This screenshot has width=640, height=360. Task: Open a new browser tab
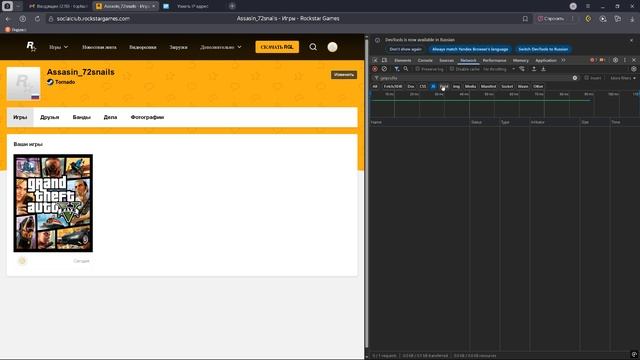pos(232,6)
